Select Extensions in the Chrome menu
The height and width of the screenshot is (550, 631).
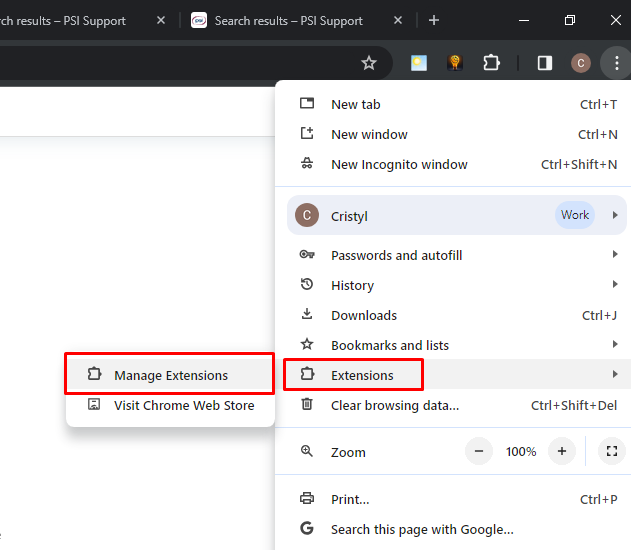point(453,375)
